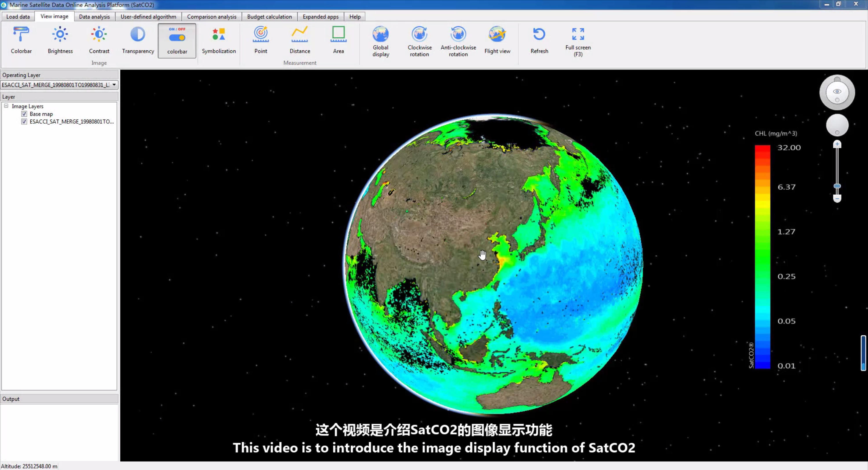Open the Help tab
Screen dimensions: 868x470
[355, 17]
